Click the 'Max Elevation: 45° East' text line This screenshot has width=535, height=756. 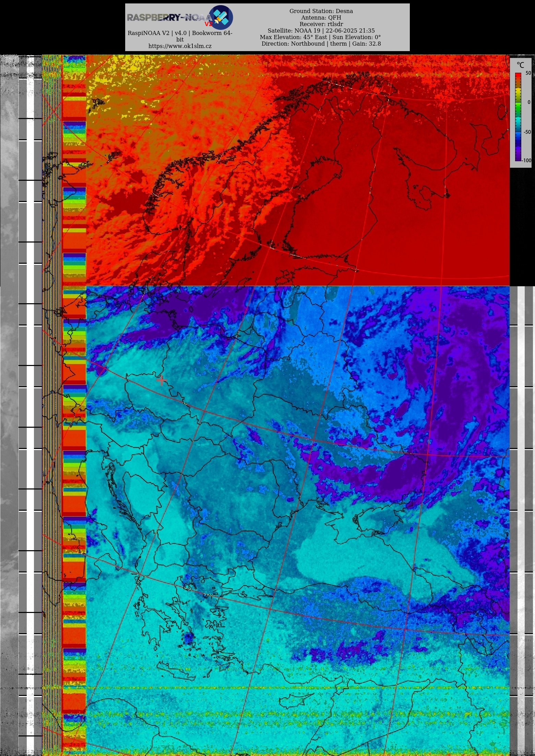[320, 37]
